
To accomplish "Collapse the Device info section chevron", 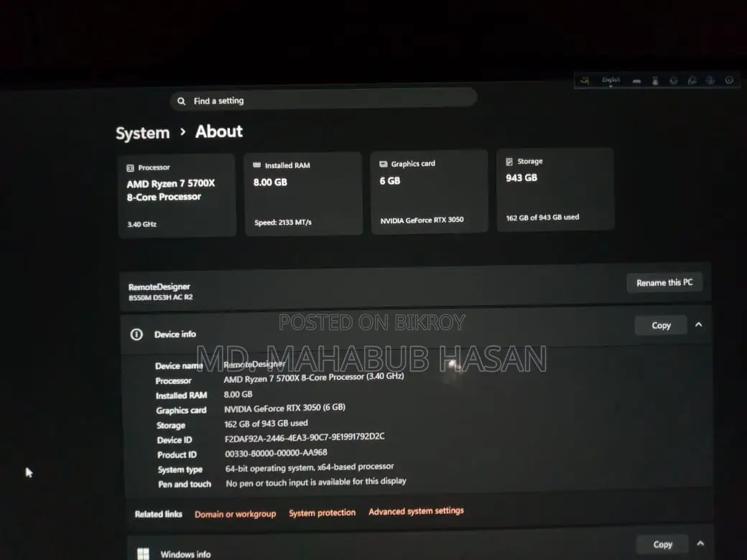I will [x=699, y=325].
